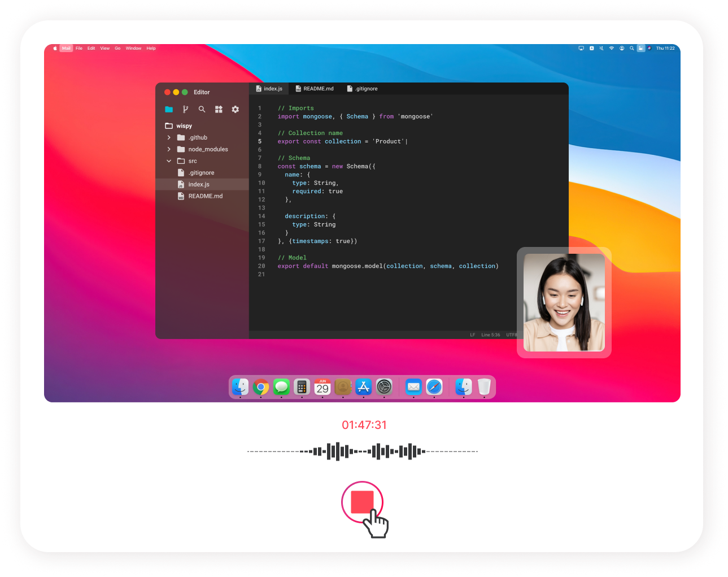Open the source control branch icon
Image resolution: width=728 pixels, height=577 pixels.
pos(185,109)
